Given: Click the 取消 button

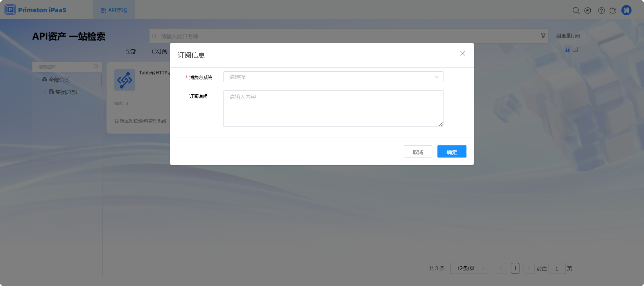Looking at the screenshot, I should click(x=418, y=152).
